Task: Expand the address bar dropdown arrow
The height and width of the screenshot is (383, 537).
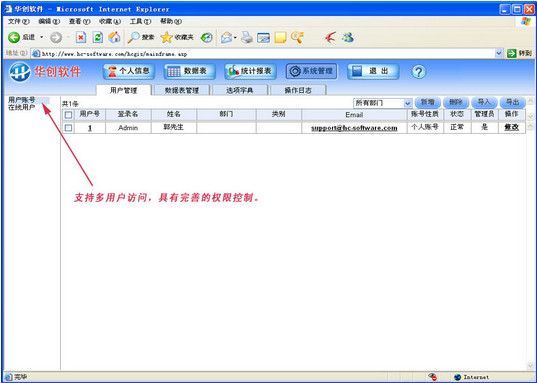Action: click(x=499, y=53)
